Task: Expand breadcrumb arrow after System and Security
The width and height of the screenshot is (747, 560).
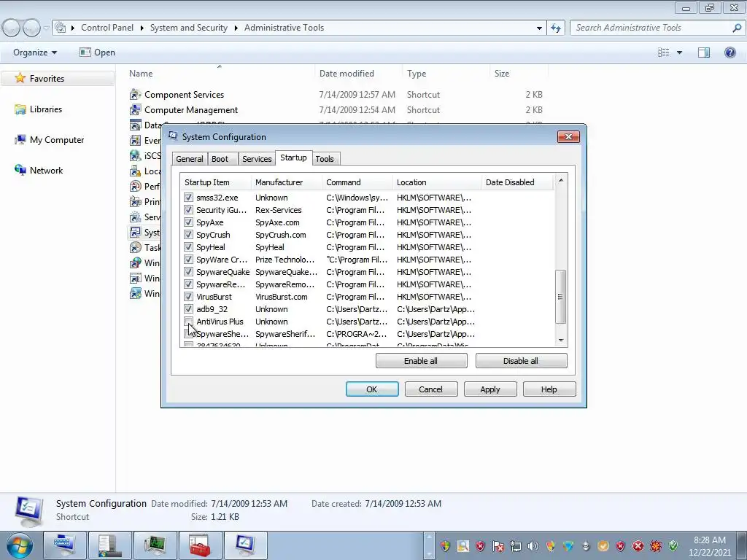Action: (236, 28)
